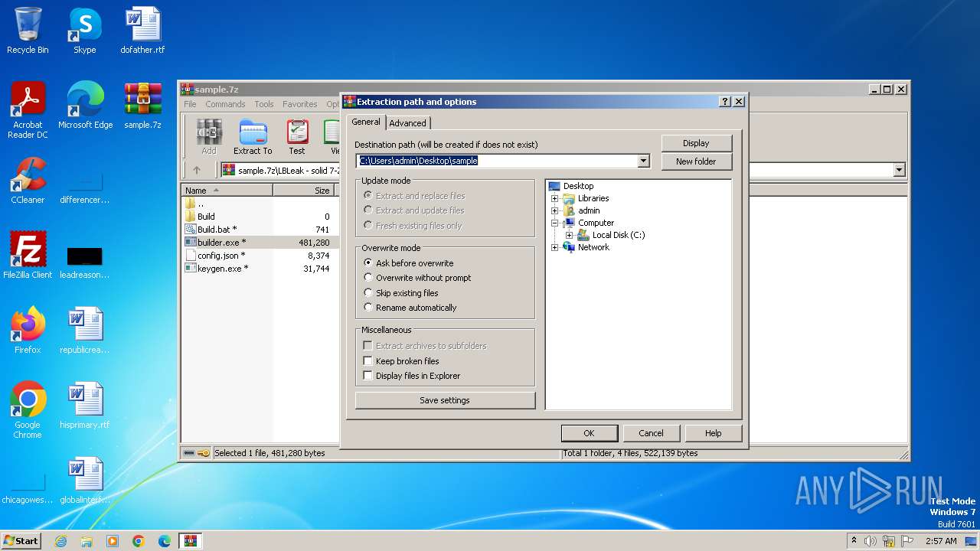This screenshot has height=551, width=980.
Task: Select the hisprimary.rtf desktop file
Action: (85, 406)
